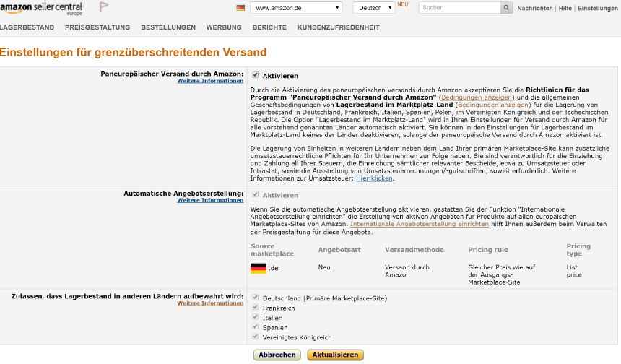621x364 pixels.
Task: Click the Versand durch Amazon cell
Action: coord(407,272)
